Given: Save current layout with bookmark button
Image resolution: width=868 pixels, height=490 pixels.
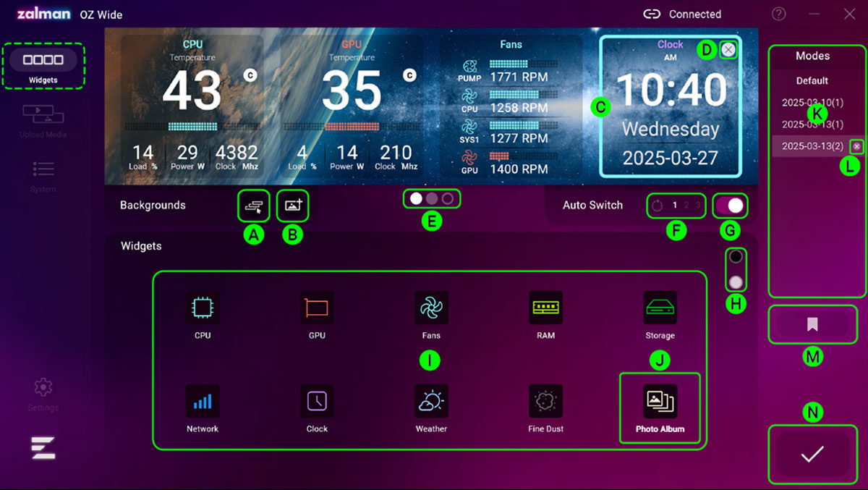Looking at the screenshot, I should tap(812, 325).
